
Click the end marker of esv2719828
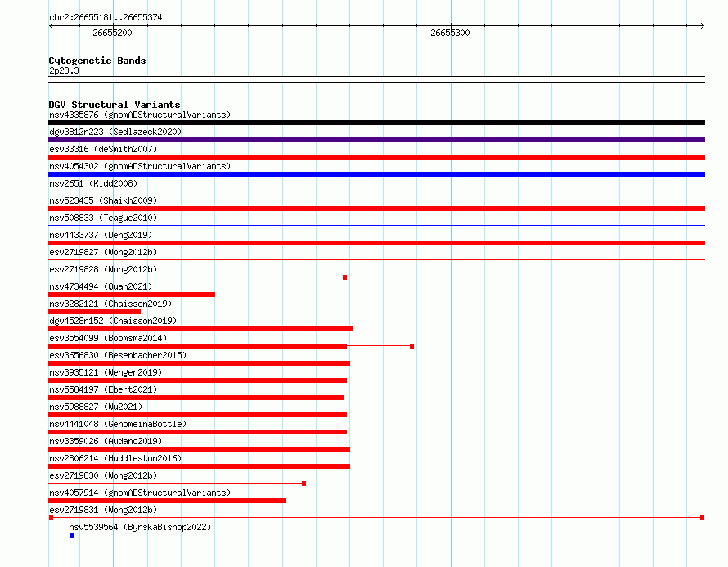(344, 277)
